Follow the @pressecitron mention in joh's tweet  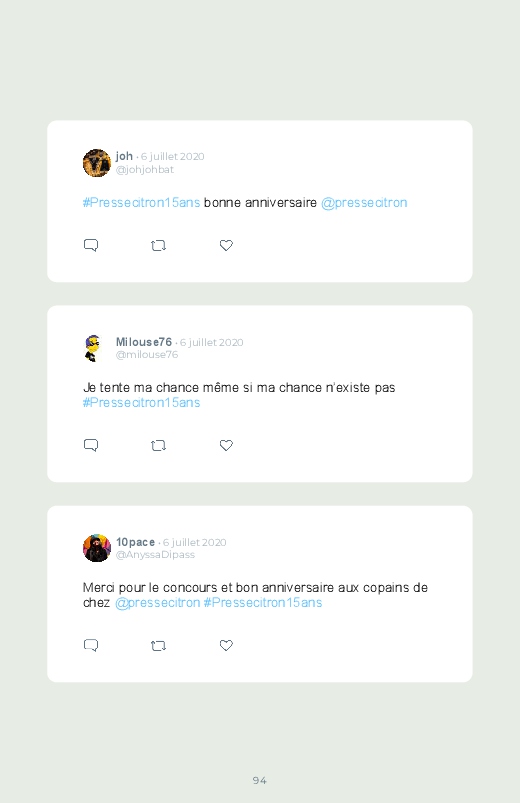click(364, 203)
